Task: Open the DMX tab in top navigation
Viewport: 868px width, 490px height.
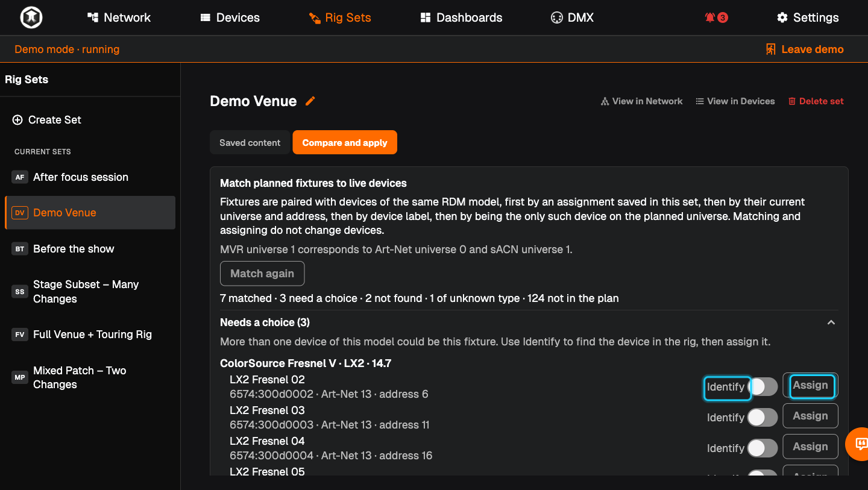Action: pyautogui.click(x=573, y=17)
